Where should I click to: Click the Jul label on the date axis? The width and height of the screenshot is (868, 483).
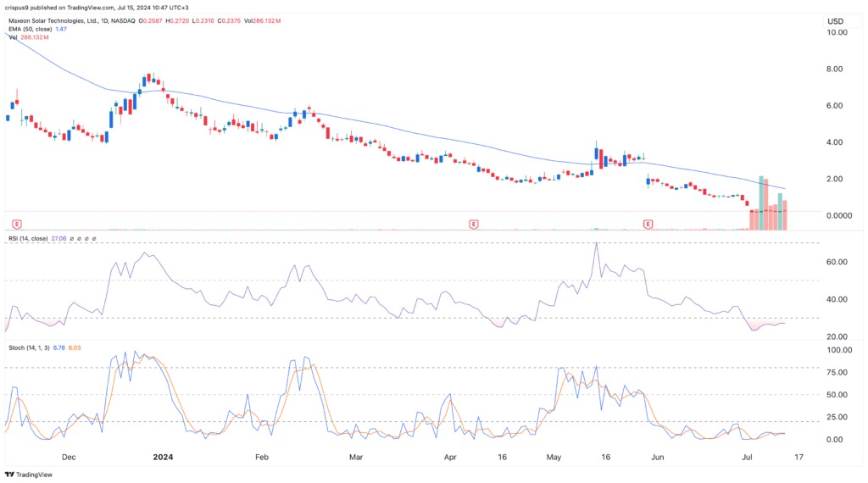tap(748, 457)
